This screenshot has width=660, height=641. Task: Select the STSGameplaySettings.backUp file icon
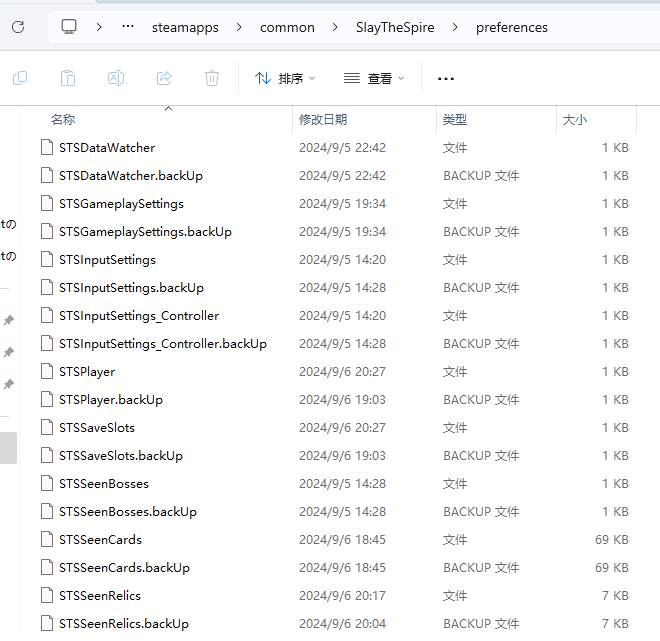point(47,231)
